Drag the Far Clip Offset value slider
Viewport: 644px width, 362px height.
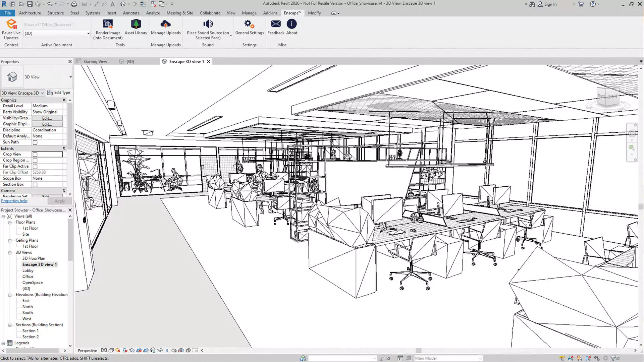click(48, 172)
